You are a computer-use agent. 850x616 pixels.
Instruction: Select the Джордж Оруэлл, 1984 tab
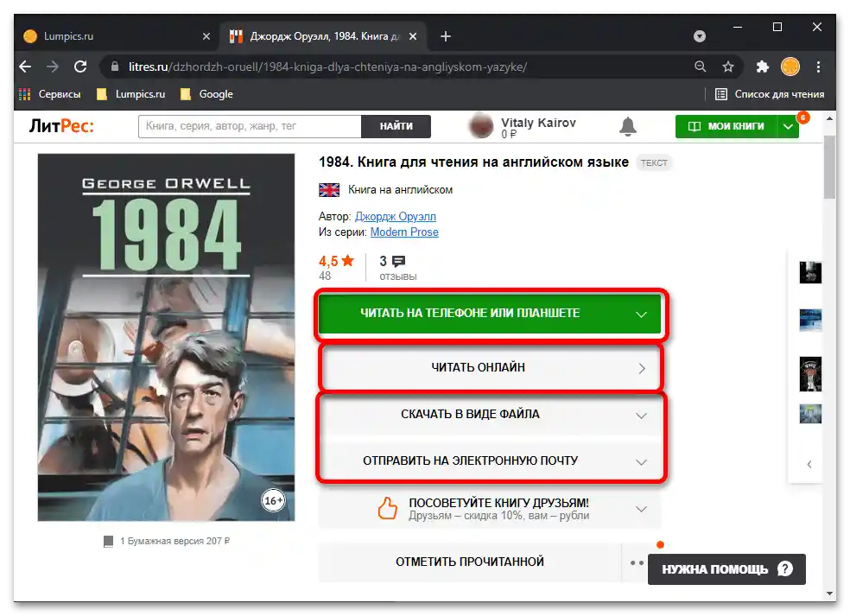(x=324, y=36)
